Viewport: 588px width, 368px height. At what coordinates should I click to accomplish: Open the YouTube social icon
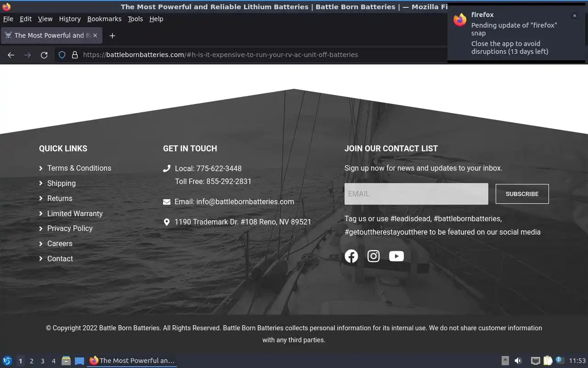pos(396,256)
